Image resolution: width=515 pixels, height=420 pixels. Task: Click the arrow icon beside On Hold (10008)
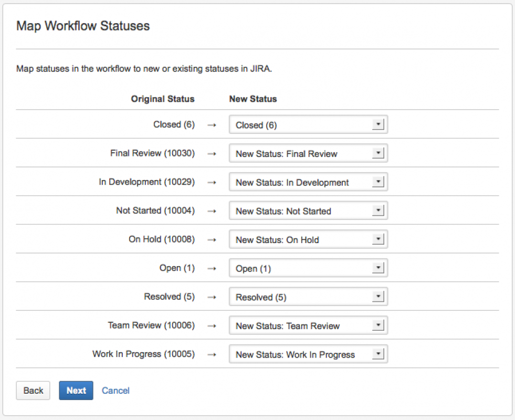click(x=212, y=240)
